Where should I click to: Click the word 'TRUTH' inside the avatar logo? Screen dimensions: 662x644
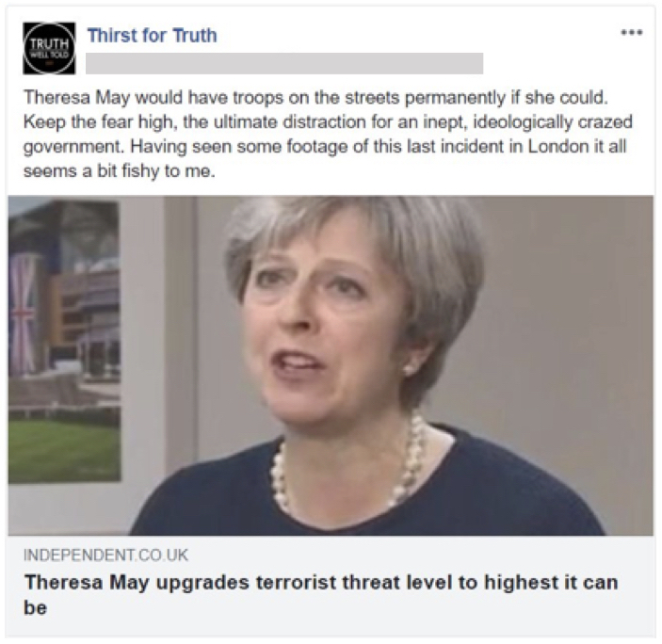(49, 43)
